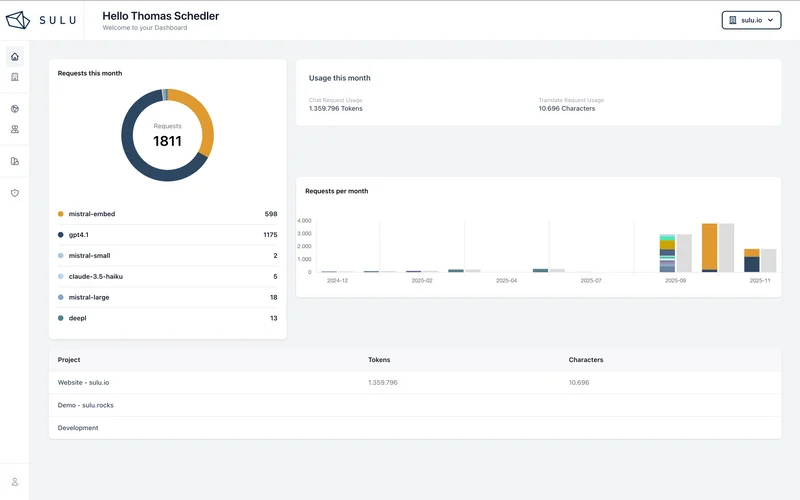The height and width of the screenshot is (500, 800).
Task: Open the Website - sulu.io project row
Action: tap(415, 383)
